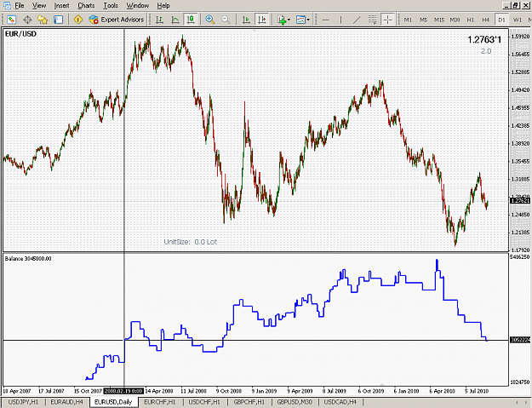Switch to the GBPCHF,H1 chart tab
The image size is (532, 408).
pos(249,402)
